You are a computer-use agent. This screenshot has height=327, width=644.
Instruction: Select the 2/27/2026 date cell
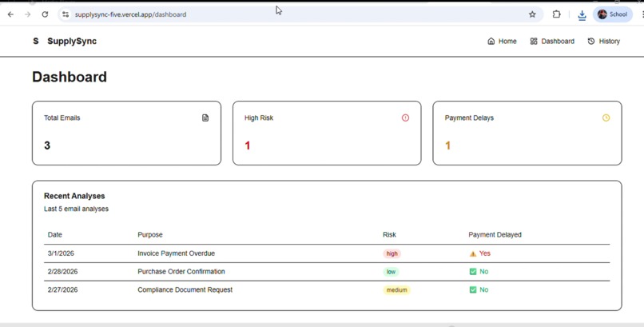click(x=62, y=289)
